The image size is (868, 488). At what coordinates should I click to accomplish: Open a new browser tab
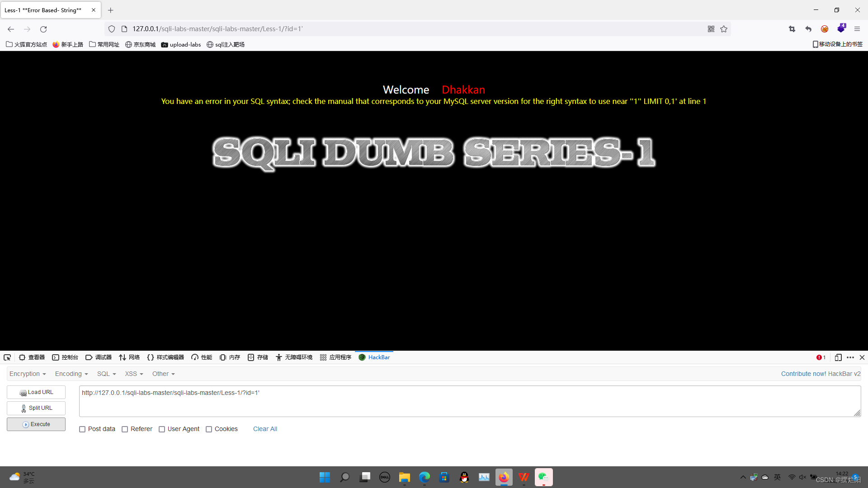click(x=111, y=10)
